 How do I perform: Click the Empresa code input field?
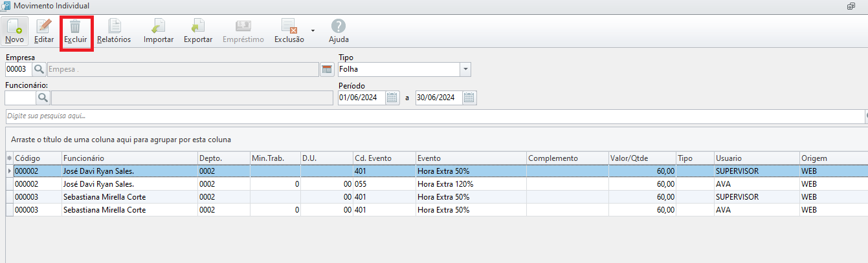click(18, 69)
